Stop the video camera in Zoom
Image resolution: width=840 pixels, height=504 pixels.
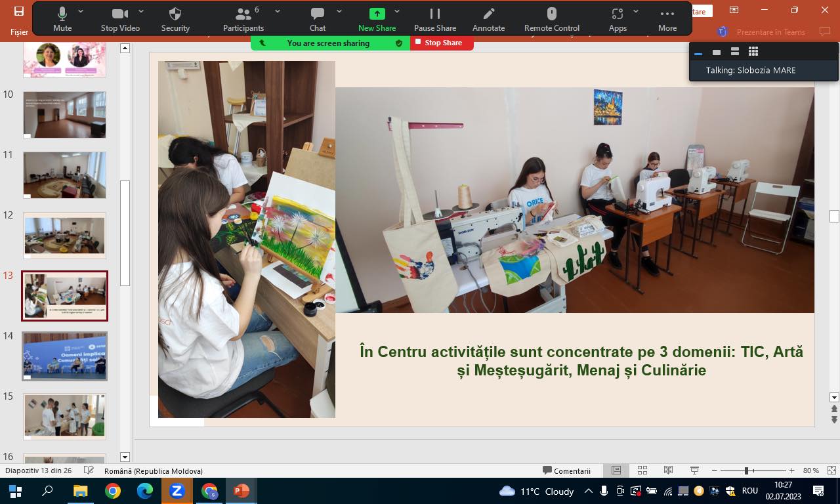(120, 19)
